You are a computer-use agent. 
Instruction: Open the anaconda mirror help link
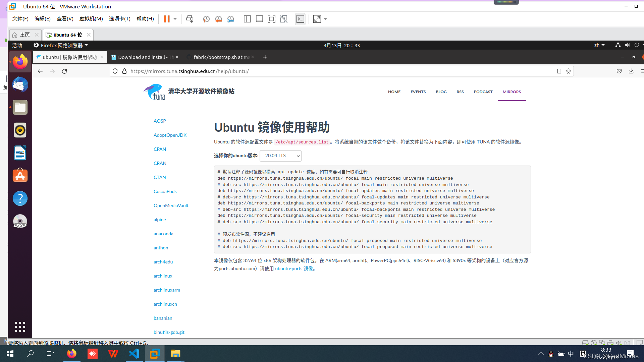(x=163, y=234)
